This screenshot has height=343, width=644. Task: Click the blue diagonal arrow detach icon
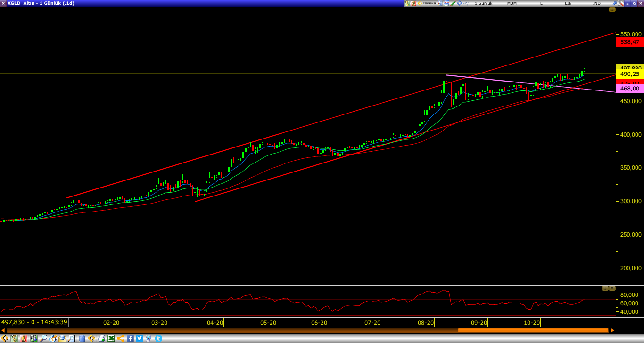[614, 3]
